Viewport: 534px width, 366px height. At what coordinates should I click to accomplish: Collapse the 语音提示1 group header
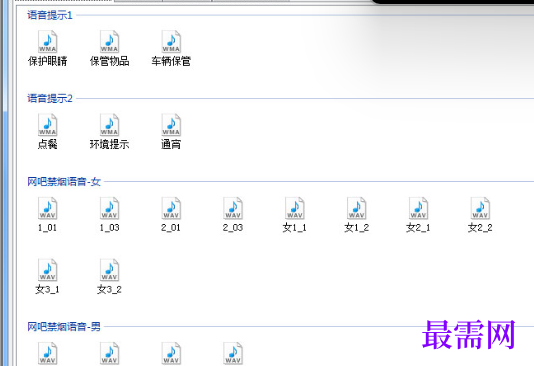[x=50, y=15]
